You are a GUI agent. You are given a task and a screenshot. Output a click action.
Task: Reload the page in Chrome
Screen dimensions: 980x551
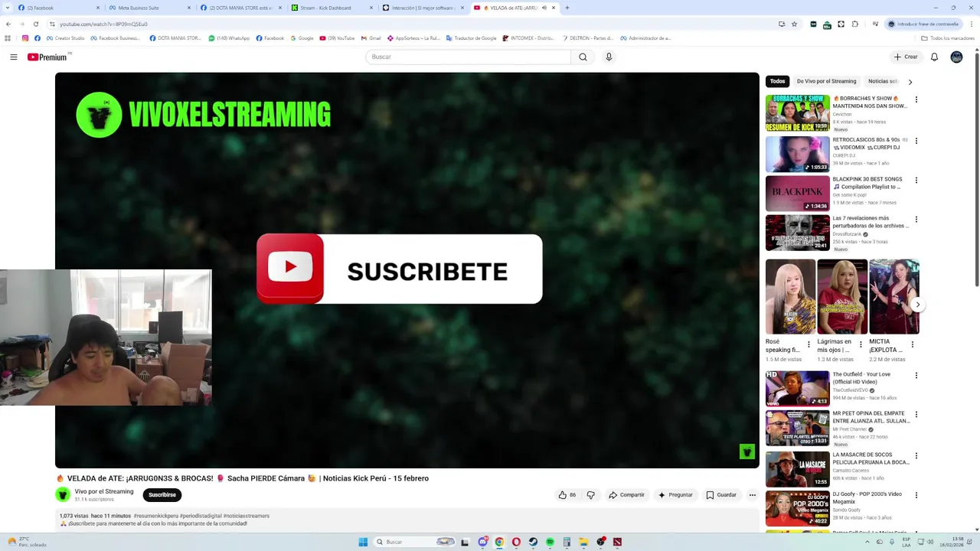coord(35,24)
